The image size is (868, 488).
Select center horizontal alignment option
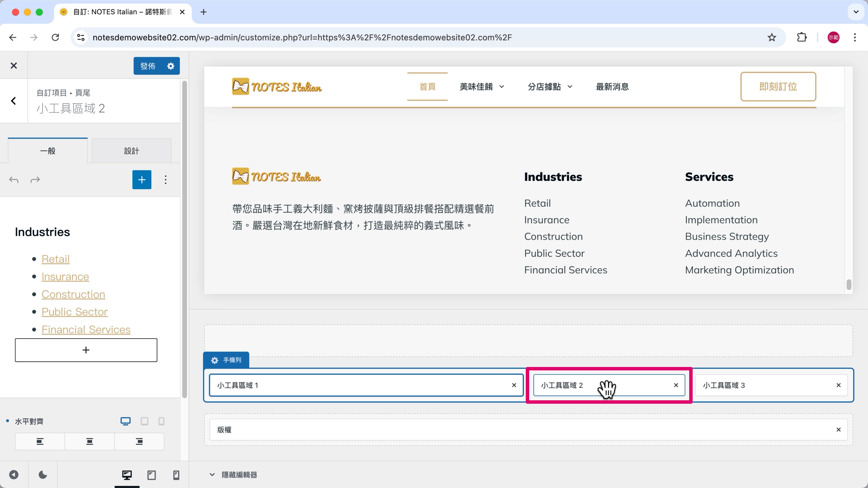90,441
